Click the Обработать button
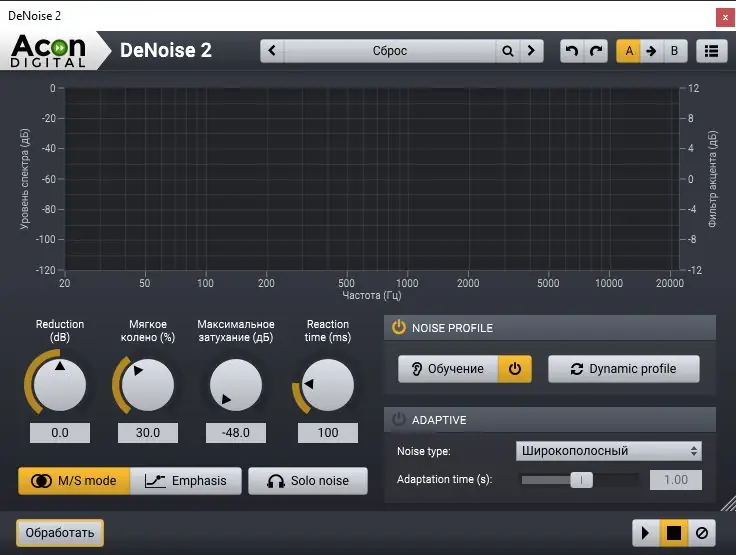The width and height of the screenshot is (736, 555). (x=60, y=533)
